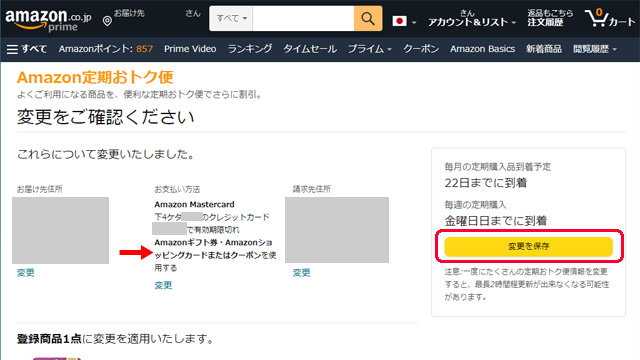640x360 pixels.
Task: Click the 毎月の定期購入品到着予定 label
Action: coord(498,167)
